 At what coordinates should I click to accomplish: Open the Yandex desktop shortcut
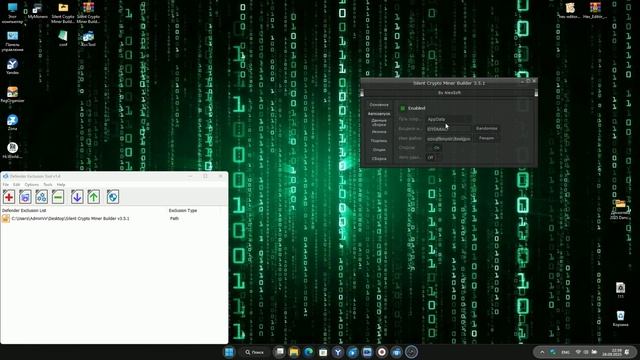(12, 67)
